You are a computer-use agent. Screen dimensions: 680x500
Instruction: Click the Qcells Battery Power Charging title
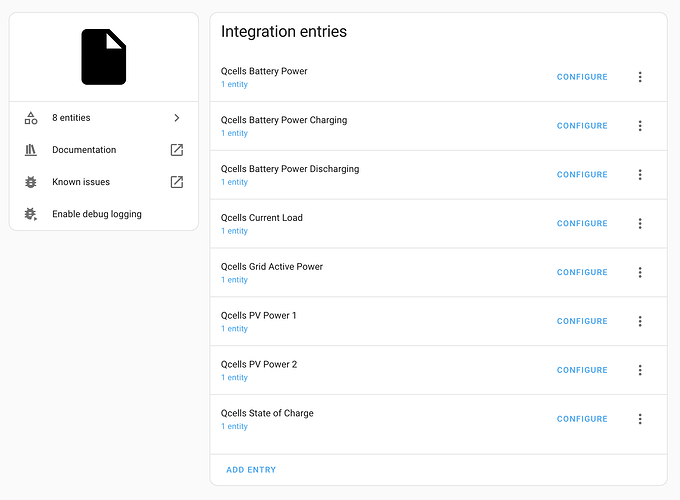pos(284,120)
